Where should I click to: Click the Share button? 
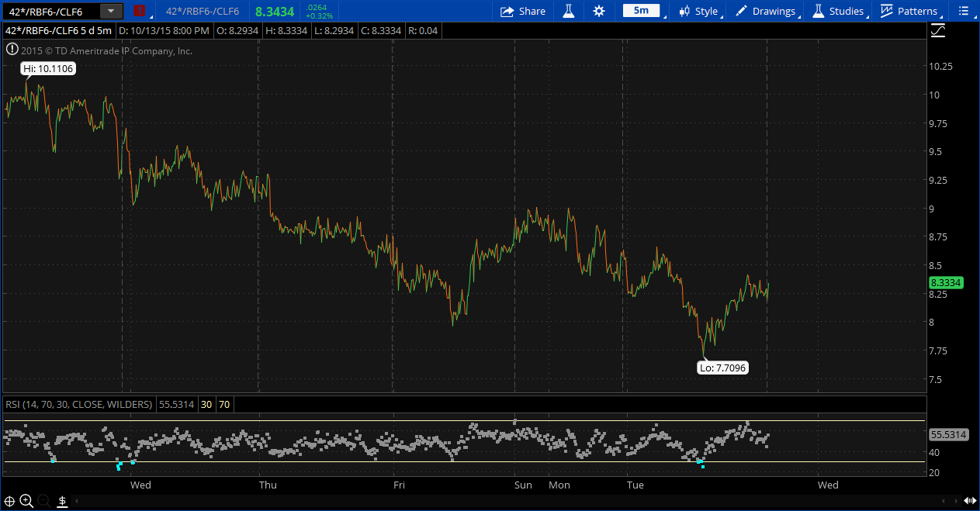pos(524,11)
